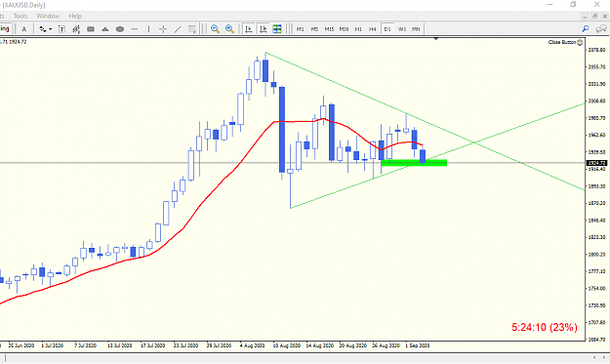Zoom in the chart with plus magnifier

(x=229, y=29)
